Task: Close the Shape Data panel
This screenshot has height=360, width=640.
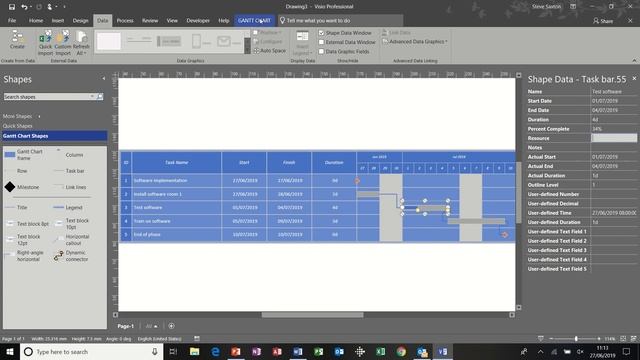Action: (634, 78)
